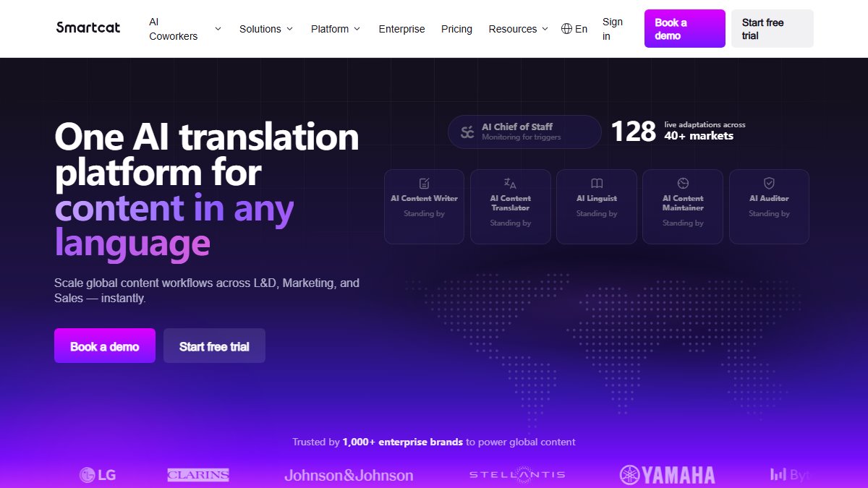Click the hero Start free trial button

[x=214, y=346]
